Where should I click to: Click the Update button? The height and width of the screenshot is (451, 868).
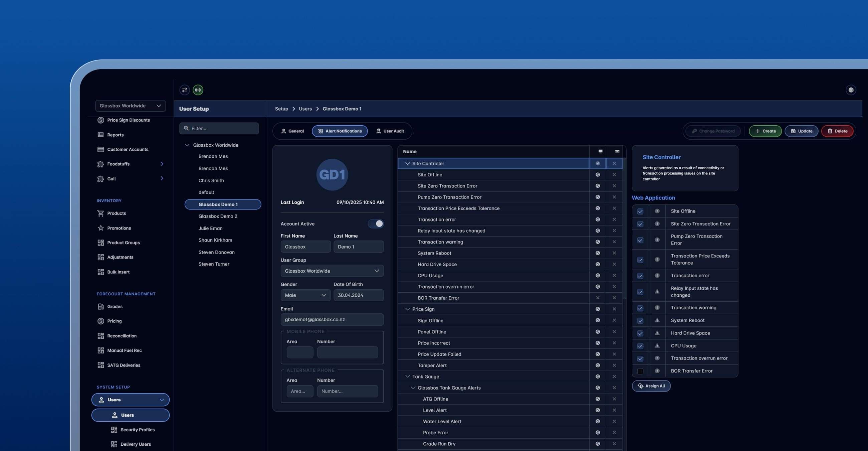801,131
